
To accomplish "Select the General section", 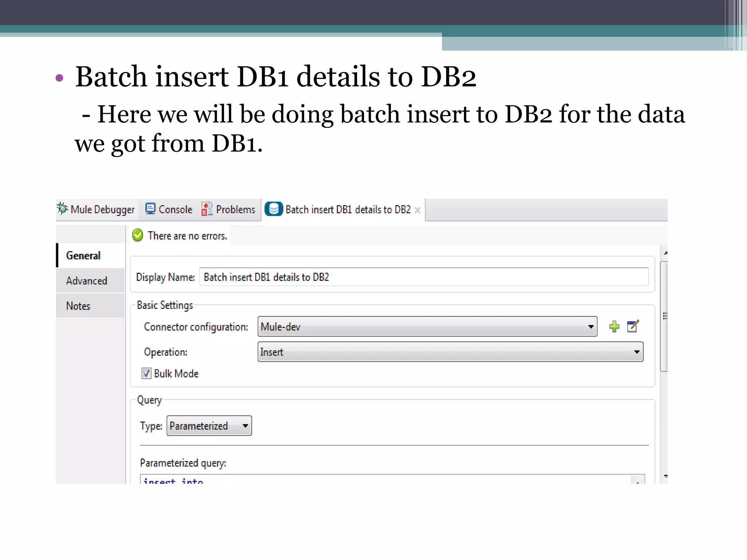I will pyautogui.click(x=83, y=256).
